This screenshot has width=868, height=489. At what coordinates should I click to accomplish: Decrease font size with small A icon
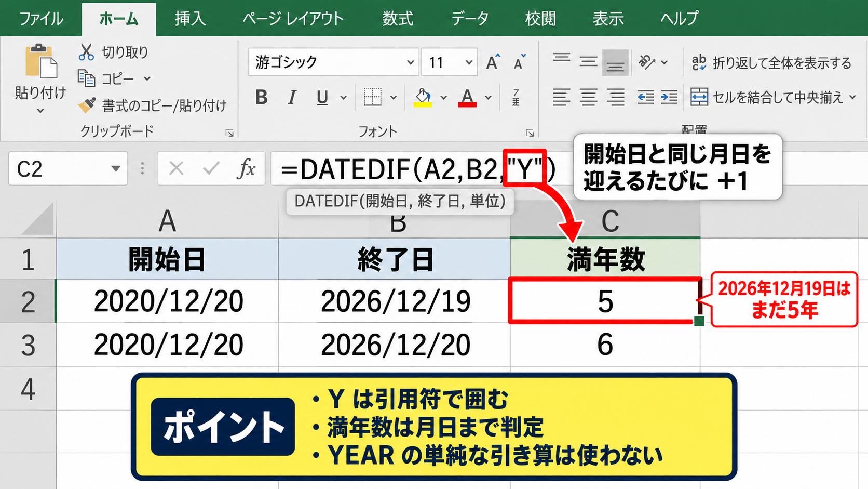[520, 62]
